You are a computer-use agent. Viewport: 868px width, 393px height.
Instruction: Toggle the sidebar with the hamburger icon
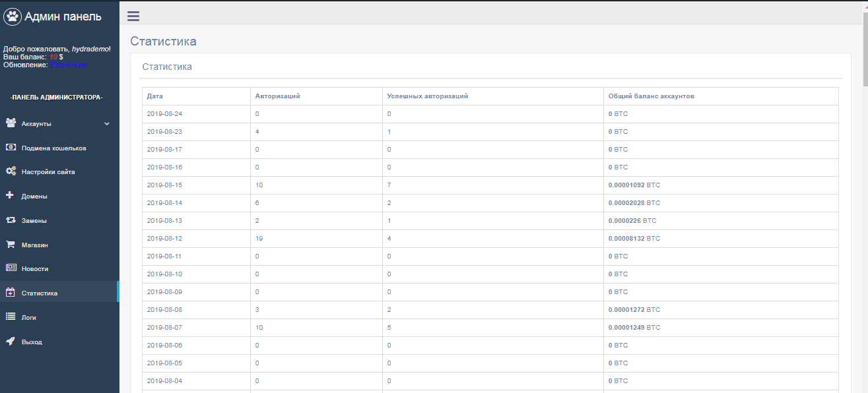point(133,16)
